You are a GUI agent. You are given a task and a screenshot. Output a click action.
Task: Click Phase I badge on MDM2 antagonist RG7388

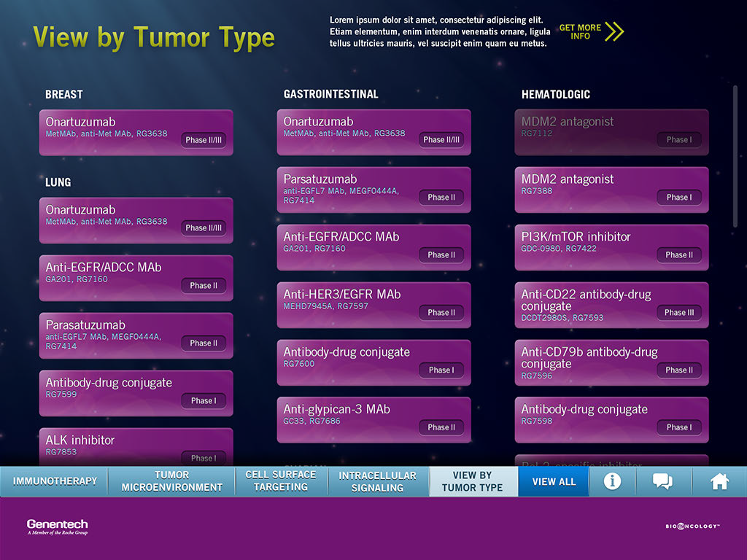tap(679, 197)
